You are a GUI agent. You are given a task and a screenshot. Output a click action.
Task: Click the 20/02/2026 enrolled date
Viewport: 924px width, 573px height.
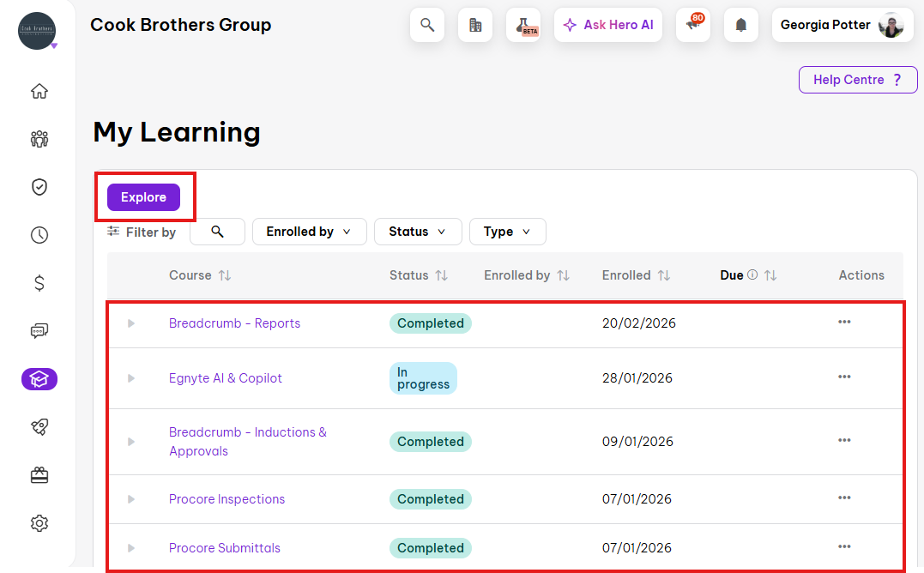[639, 323]
